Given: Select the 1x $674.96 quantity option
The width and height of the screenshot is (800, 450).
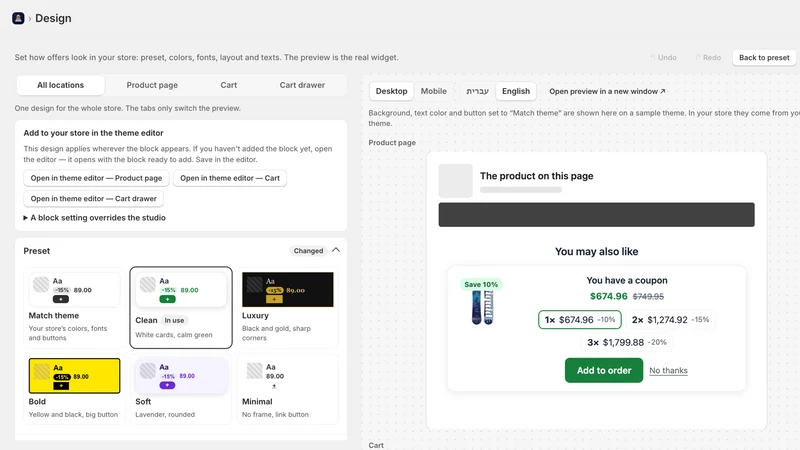Looking at the screenshot, I should pyautogui.click(x=580, y=320).
